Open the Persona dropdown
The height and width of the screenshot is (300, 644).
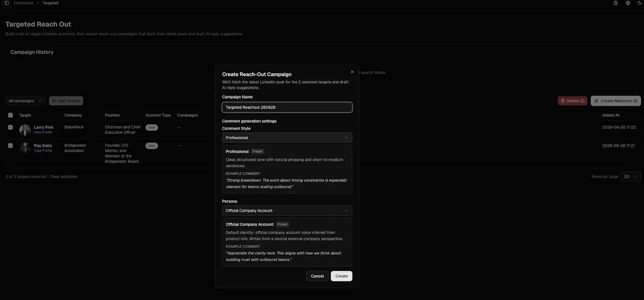click(x=287, y=211)
